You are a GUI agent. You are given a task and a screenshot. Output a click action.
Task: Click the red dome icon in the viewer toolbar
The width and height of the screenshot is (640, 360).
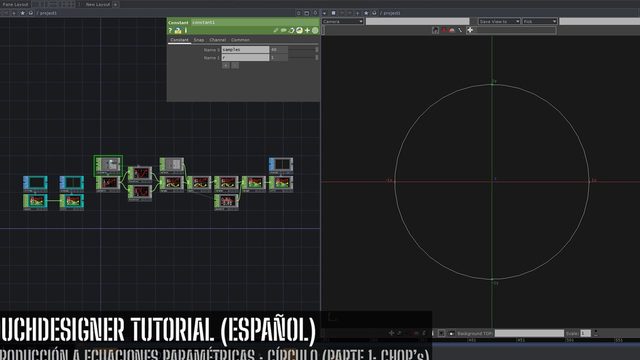click(452, 30)
